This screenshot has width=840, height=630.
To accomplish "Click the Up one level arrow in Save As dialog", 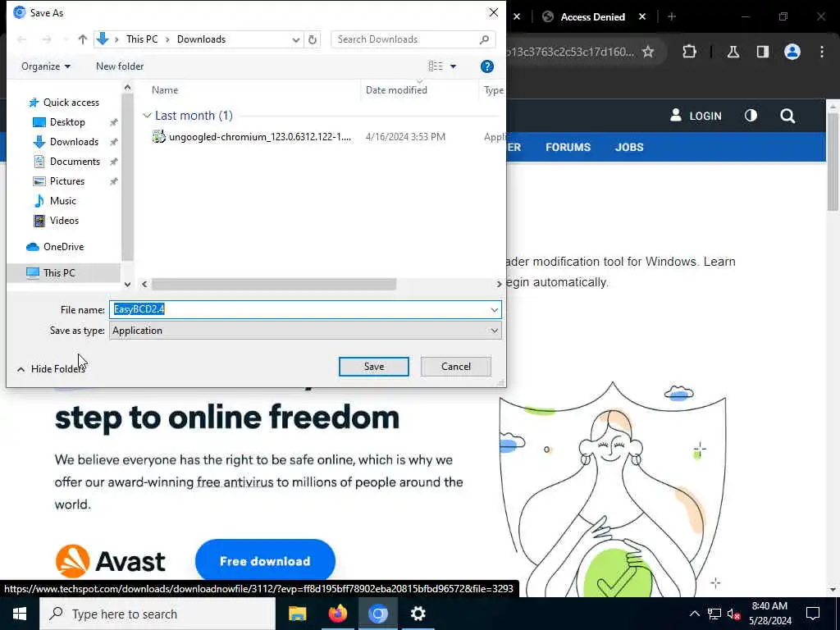I will pyautogui.click(x=83, y=39).
